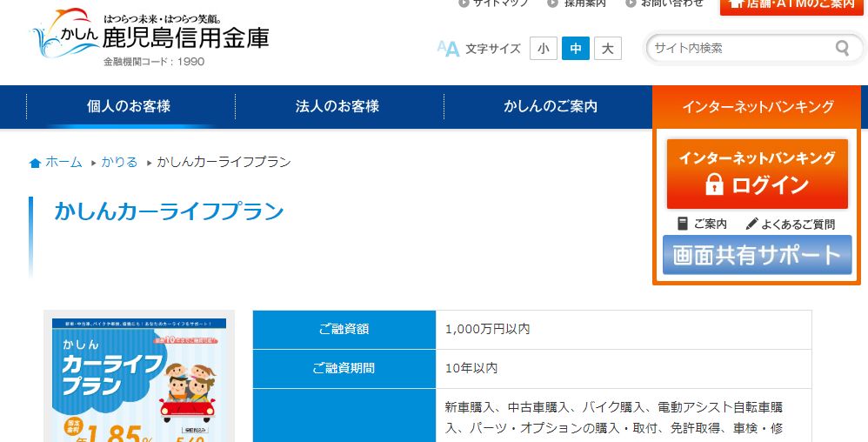Click the book icon beside ご案内
The width and height of the screenshot is (868, 442).
[x=683, y=224]
